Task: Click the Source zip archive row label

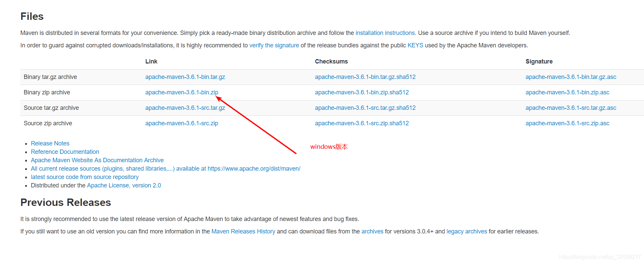Action: click(x=48, y=123)
